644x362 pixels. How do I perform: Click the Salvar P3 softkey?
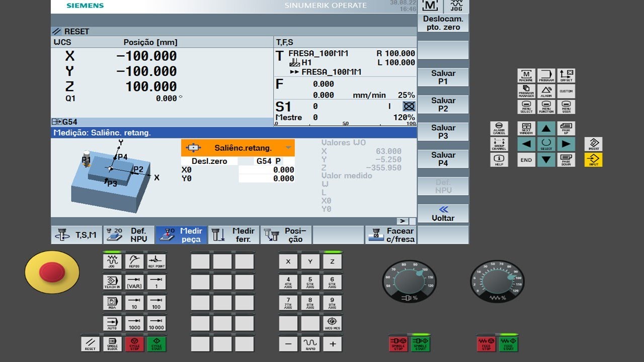[443, 132]
